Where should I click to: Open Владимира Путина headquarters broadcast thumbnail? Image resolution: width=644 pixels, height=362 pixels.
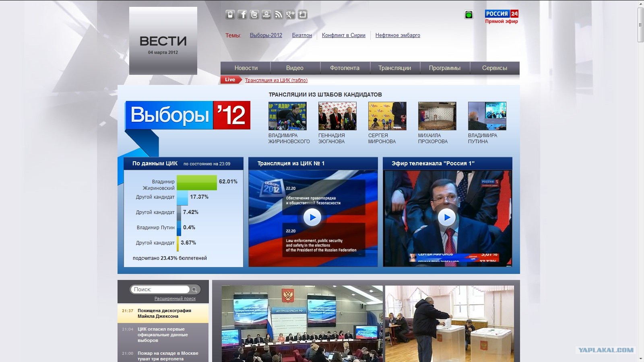(x=487, y=116)
